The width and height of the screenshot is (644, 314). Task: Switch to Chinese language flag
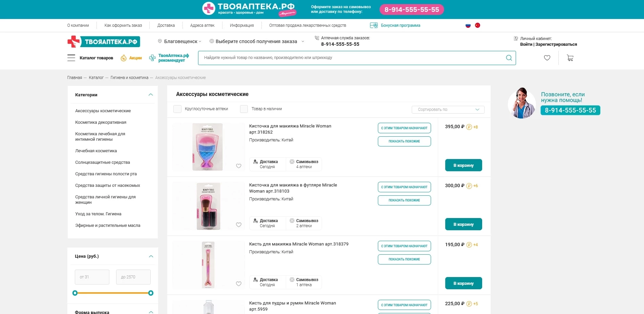click(477, 25)
